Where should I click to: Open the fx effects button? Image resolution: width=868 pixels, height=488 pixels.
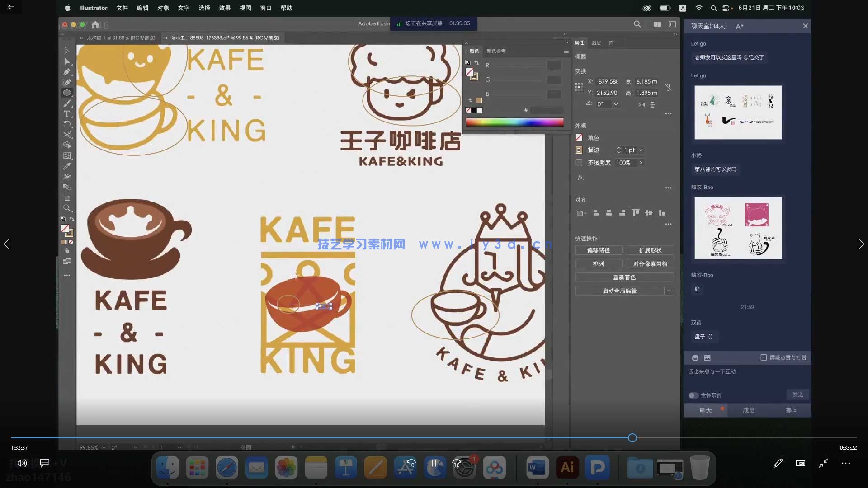[580, 178]
